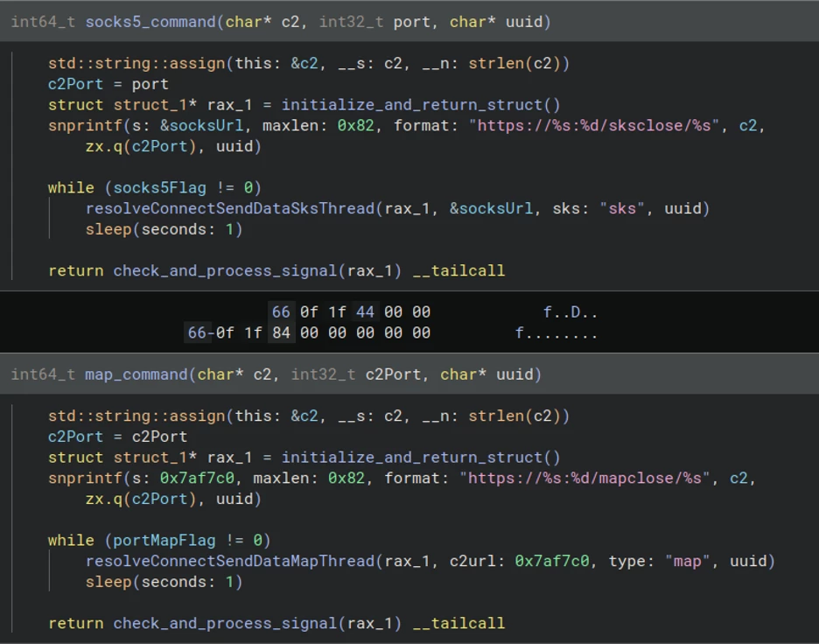Click while keyword of portMapFlag loop
The image size is (819, 644).
pyautogui.click(x=71, y=540)
